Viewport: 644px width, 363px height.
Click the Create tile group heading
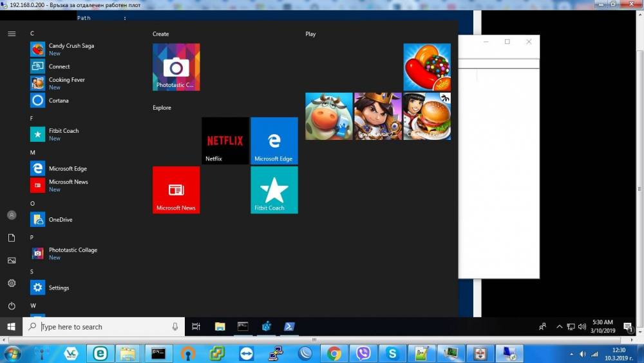pyautogui.click(x=160, y=34)
